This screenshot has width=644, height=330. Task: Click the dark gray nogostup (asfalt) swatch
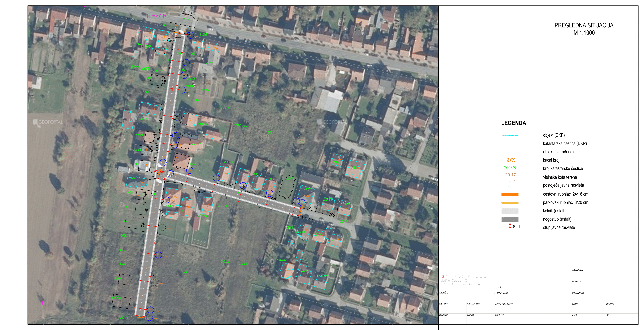tap(510, 219)
